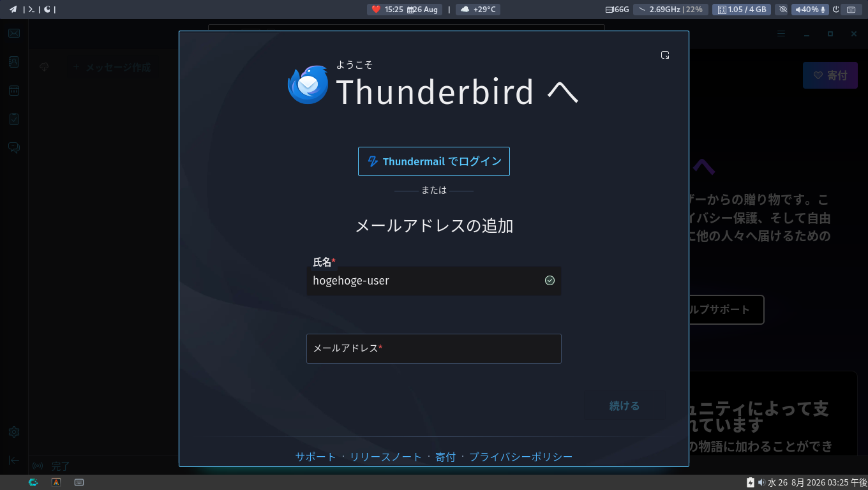
Task: Click the 26 Aug calendar date widget
Action: pyautogui.click(x=424, y=10)
